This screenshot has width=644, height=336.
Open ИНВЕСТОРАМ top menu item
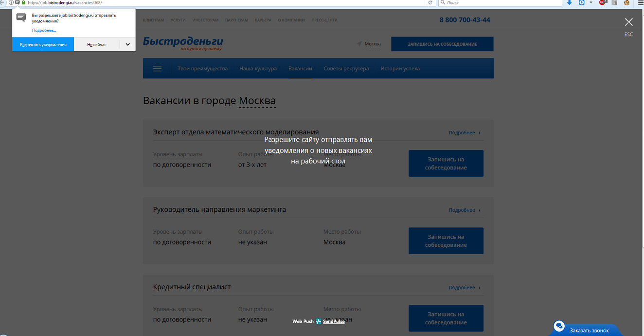(x=205, y=20)
